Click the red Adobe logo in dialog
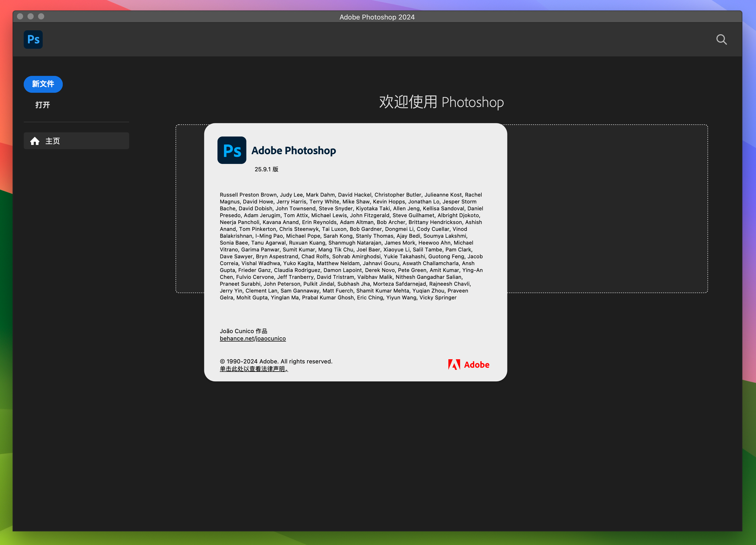Viewport: 756px width, 545px height. click(x=469, y=364)
